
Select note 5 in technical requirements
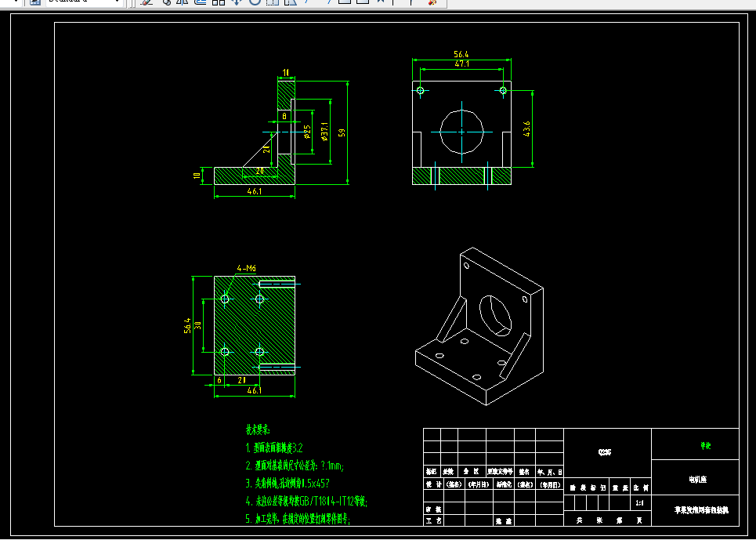(298, 520)
